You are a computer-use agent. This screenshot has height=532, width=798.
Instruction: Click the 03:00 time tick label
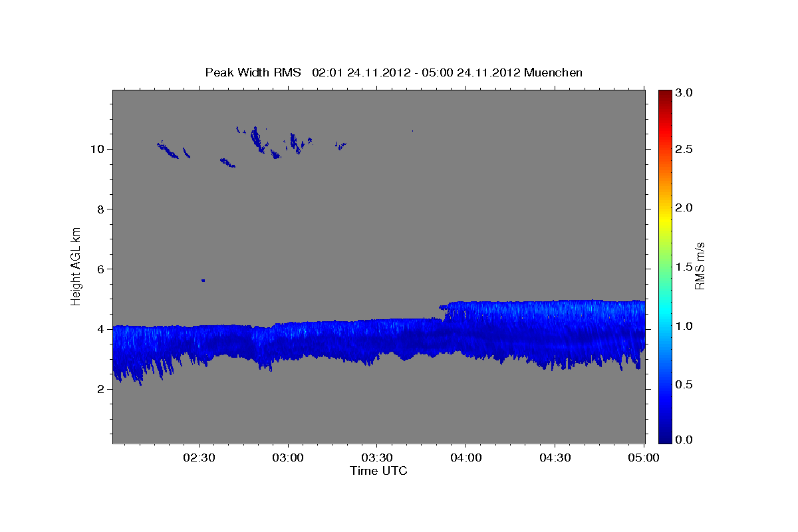[288, 458]
